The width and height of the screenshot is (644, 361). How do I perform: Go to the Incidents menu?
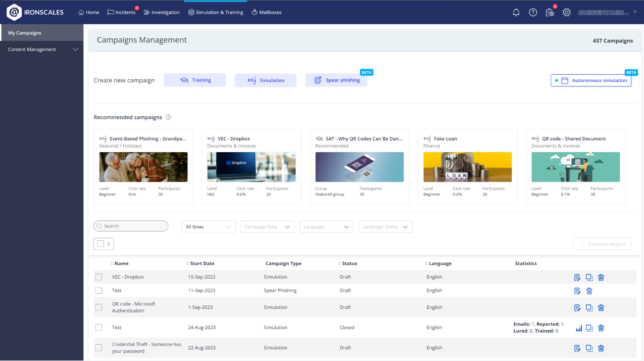tap(121, 13)
